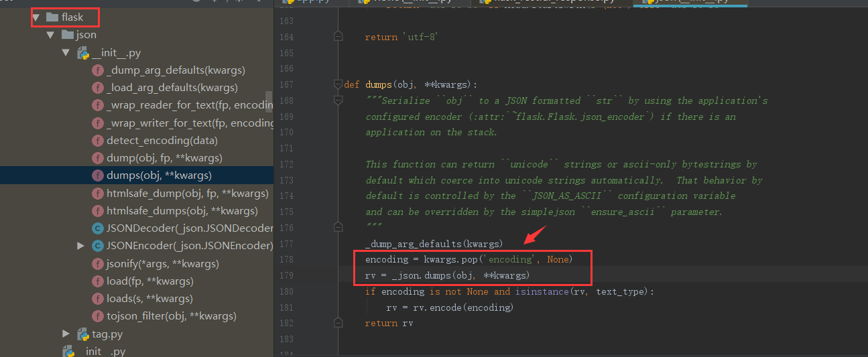This screenshot has height=357, width=868.
Task: Click the if encoding is not None line
Action: coord(509,291)
